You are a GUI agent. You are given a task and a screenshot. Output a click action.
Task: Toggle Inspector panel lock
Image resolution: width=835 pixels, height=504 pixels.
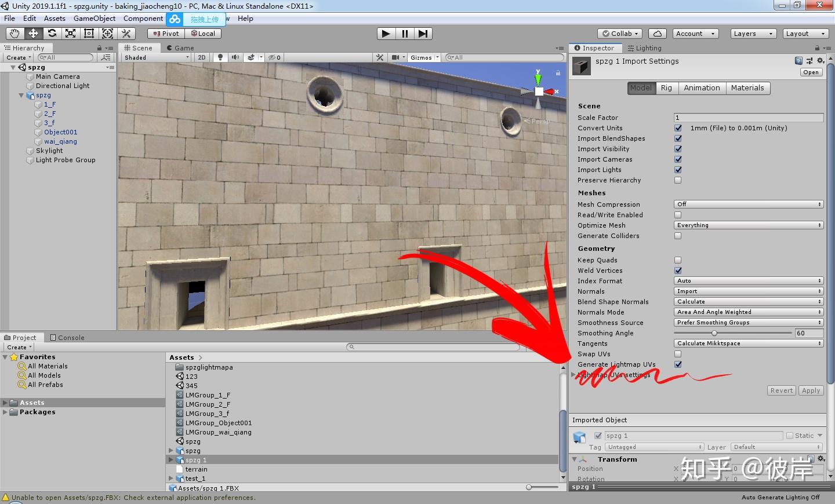pyautogui.click(x=817, y=48)
